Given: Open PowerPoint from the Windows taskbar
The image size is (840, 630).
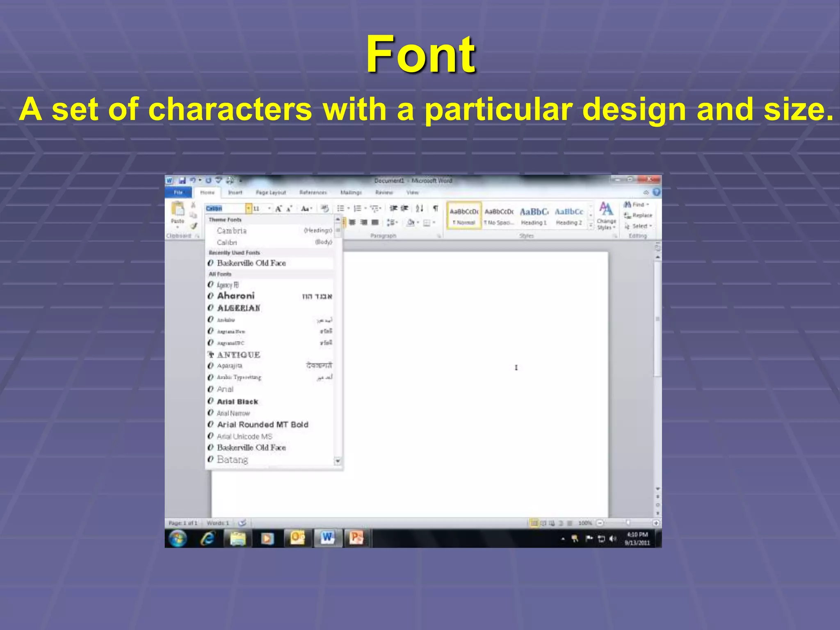Looking at the screenshot, I should (356, 538).
